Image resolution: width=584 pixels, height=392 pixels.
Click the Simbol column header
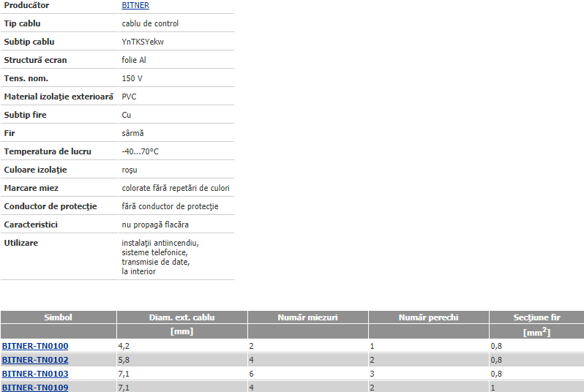(58, 317)
